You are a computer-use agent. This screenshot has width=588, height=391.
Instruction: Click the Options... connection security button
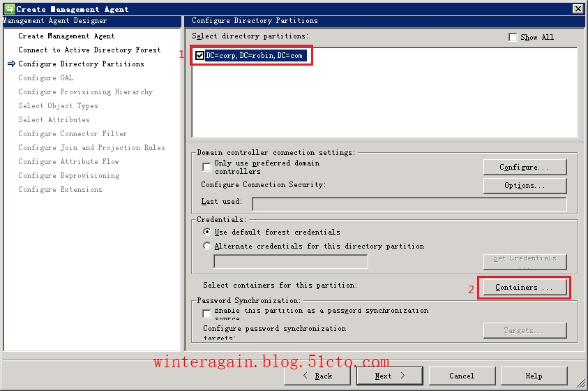click(525, 185)
